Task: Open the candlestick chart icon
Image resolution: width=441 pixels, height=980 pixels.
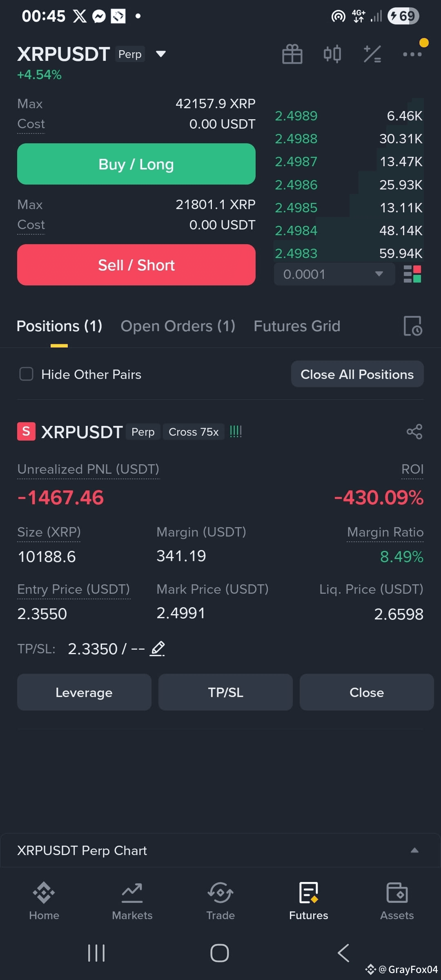Action: 332,54
